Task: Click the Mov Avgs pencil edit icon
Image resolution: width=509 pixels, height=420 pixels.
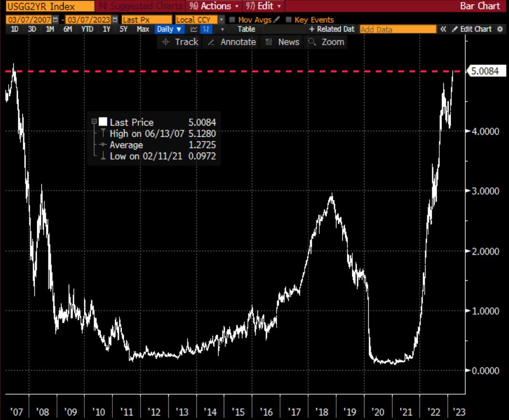Action: [x=277, y=19]
